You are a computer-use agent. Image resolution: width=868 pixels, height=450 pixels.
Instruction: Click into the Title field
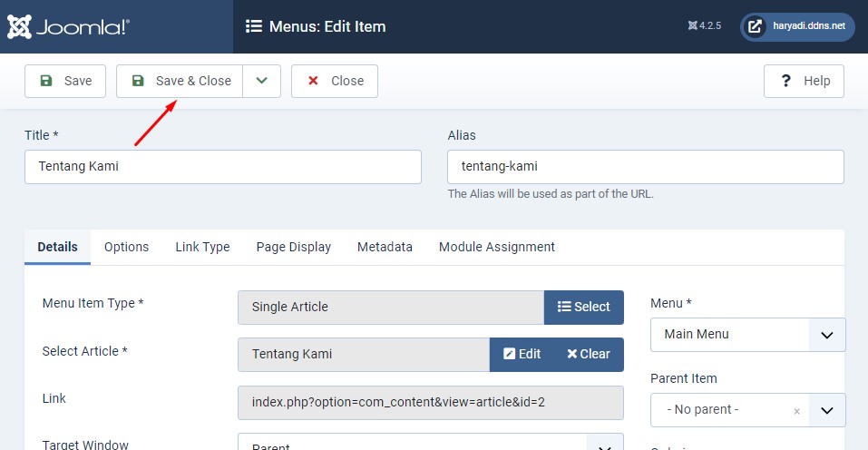coord(222,167)
